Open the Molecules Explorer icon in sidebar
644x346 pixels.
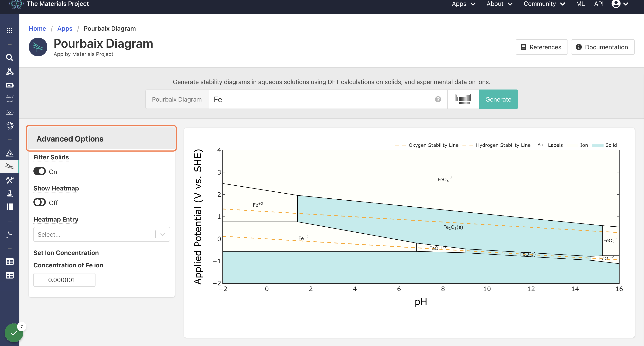10,72
